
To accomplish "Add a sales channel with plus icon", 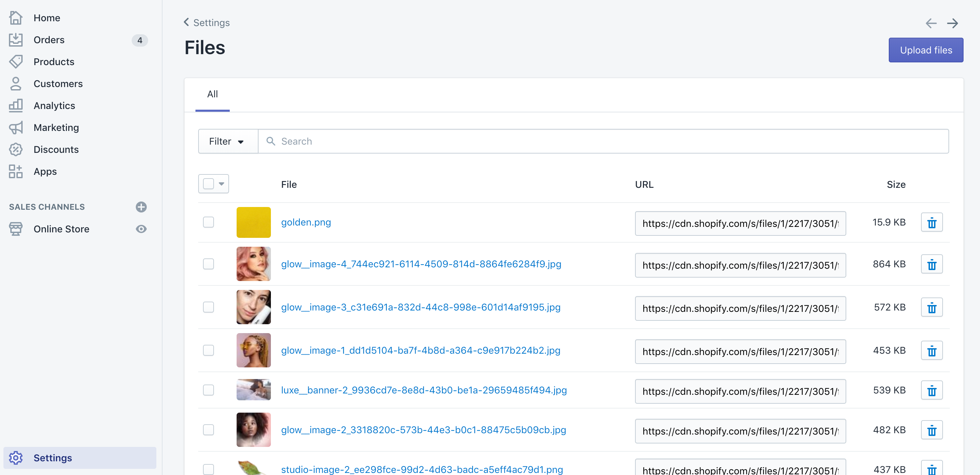I will coord(141,207).
